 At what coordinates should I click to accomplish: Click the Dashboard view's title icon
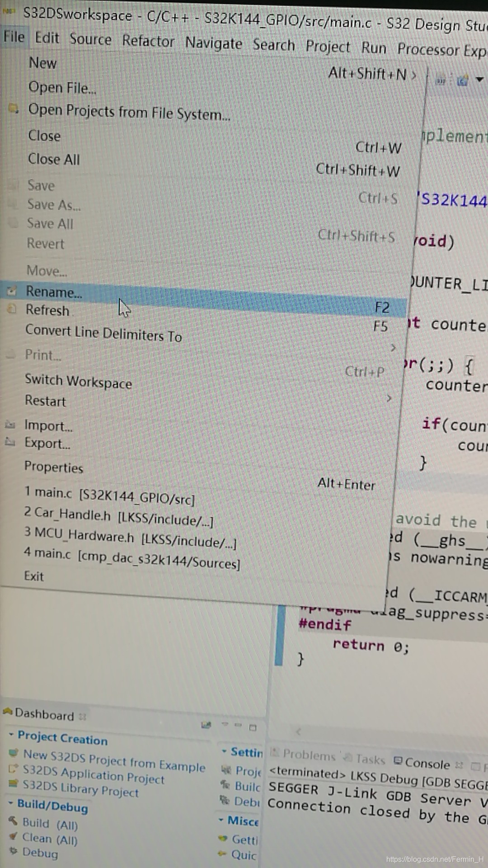click(x=7, y=712)
